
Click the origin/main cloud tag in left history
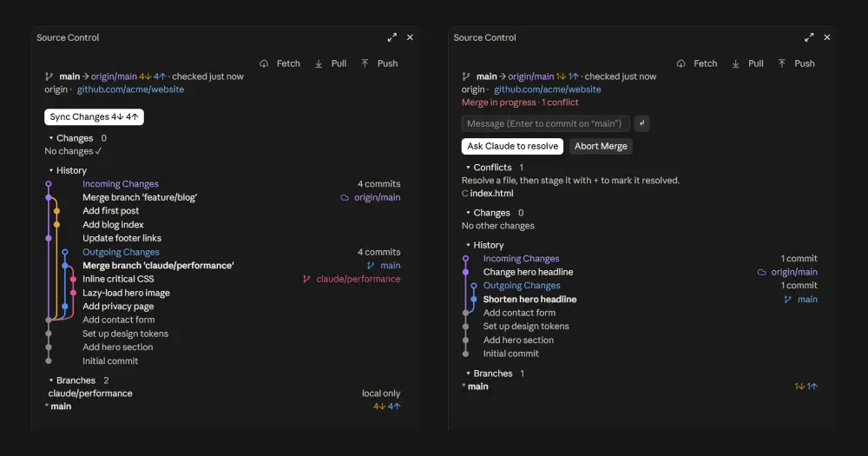coord(371,197)
